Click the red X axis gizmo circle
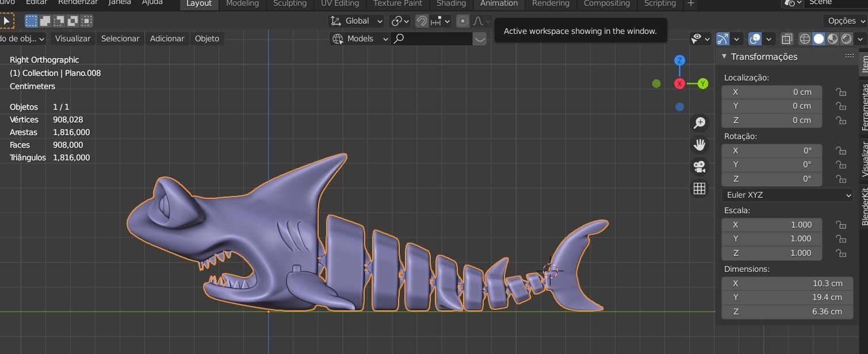Image resolution: width=868 pixels, height=354 pixels. coord(680,84)
